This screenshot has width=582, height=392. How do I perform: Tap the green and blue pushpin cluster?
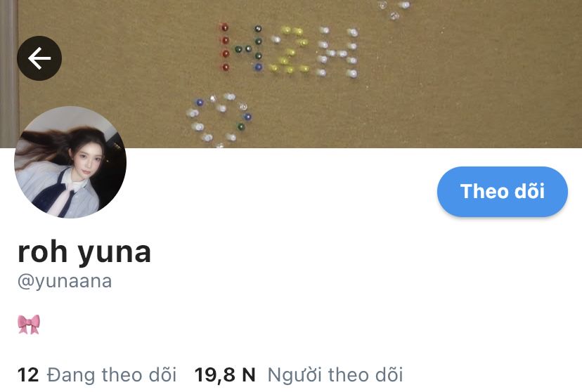click(x=252, y=48)
